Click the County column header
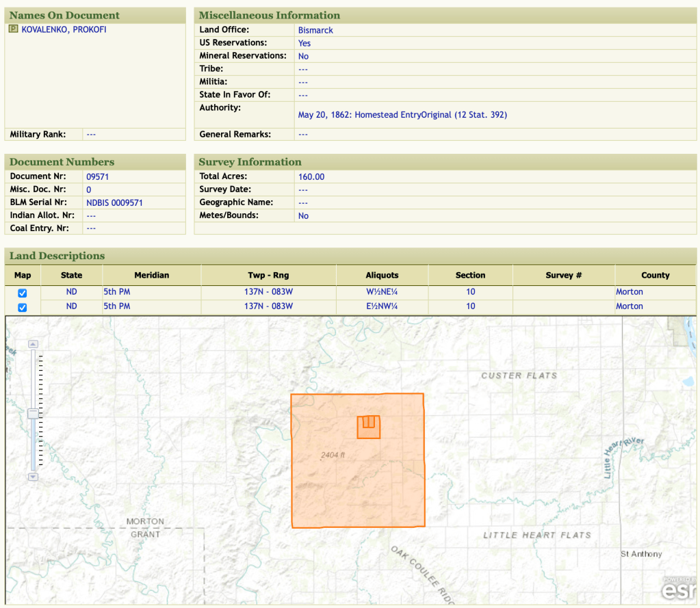The height and width of the screenshot is (608, 700). pyautogui.click(x=655, y=275)
